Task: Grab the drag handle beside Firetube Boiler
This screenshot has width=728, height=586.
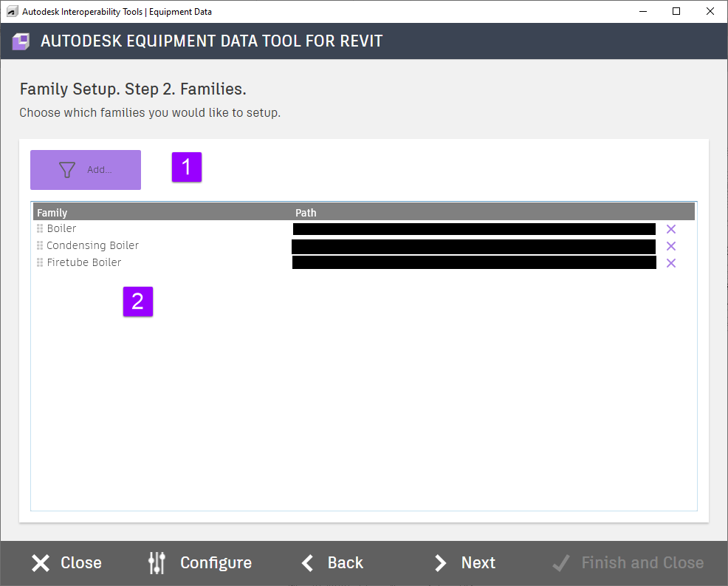Action: coord(40,262)
